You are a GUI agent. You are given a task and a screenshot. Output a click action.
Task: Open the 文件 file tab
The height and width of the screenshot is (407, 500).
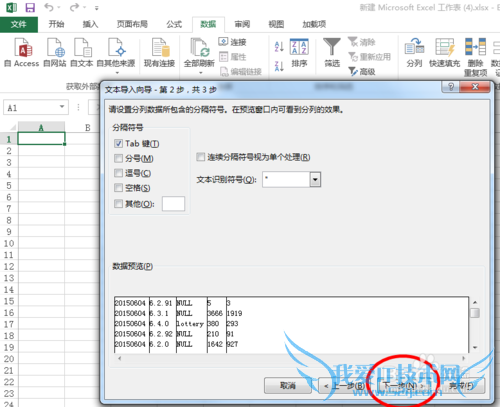pos(19,24)
